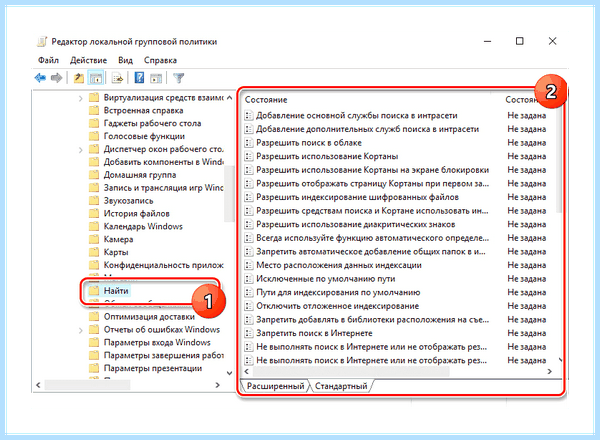Click policy icon of Разрешить использование Кортаны

tap(249, 156)
